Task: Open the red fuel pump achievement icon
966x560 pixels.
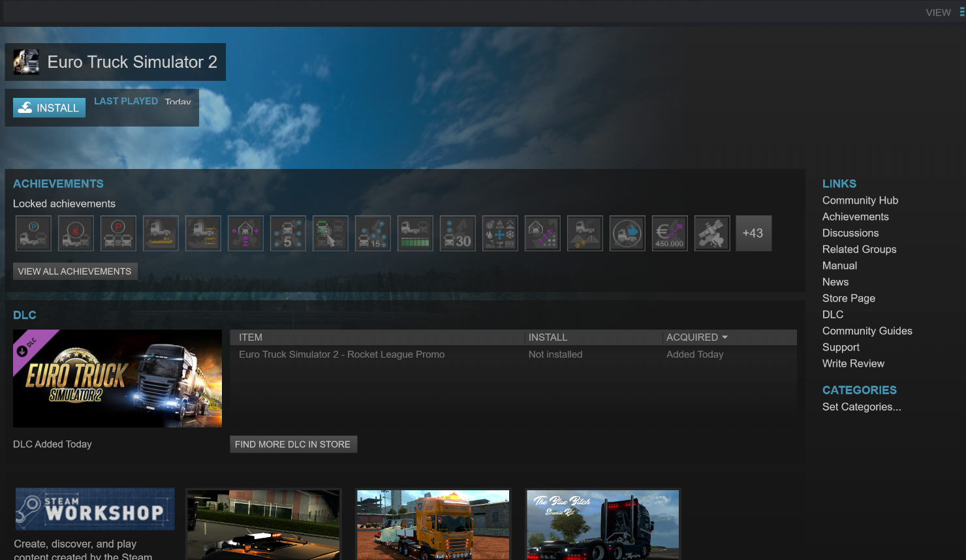Action: (x=76, y=233)
